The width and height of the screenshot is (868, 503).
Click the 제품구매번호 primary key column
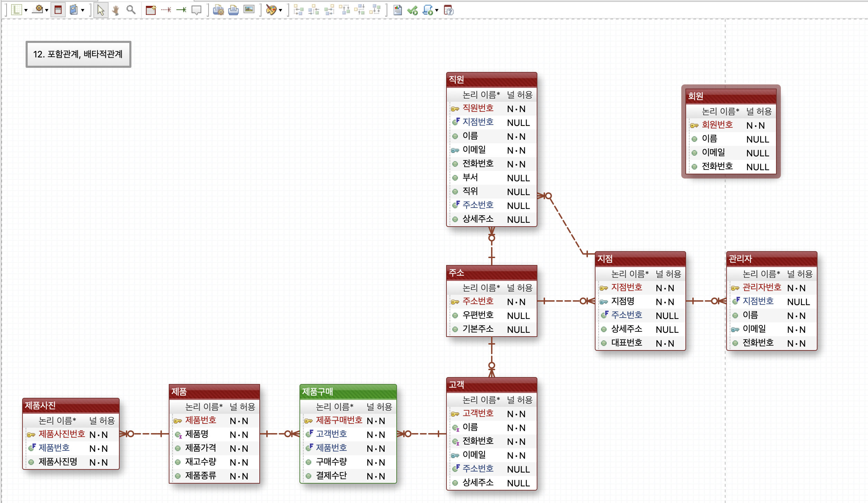click(x=348, y=421)
